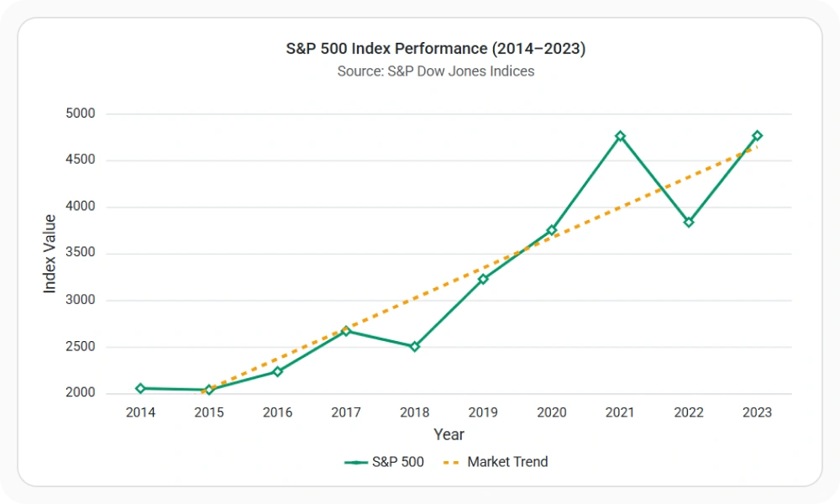
Task: Select the 2021 peak data marker
Action: (x=621, y=136)
